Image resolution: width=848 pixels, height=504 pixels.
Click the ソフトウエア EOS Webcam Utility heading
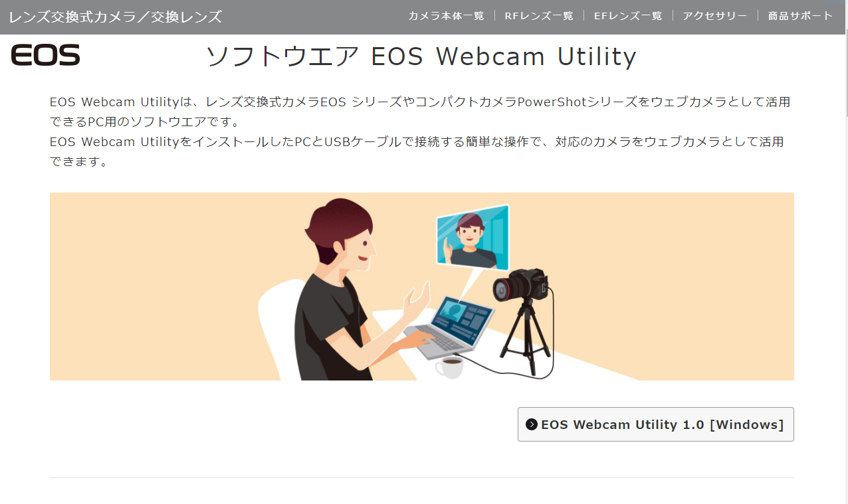[x=421, y=56]
